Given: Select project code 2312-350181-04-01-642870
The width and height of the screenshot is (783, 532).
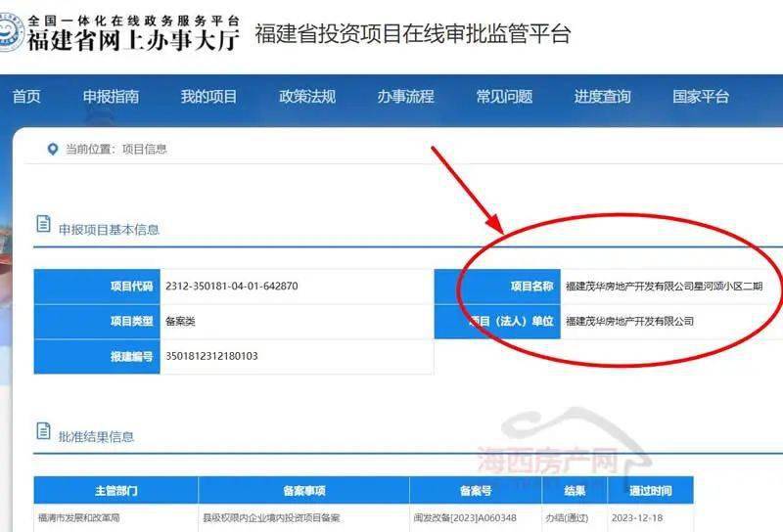Looking at the screenshot, I should (x=232, y=286).
